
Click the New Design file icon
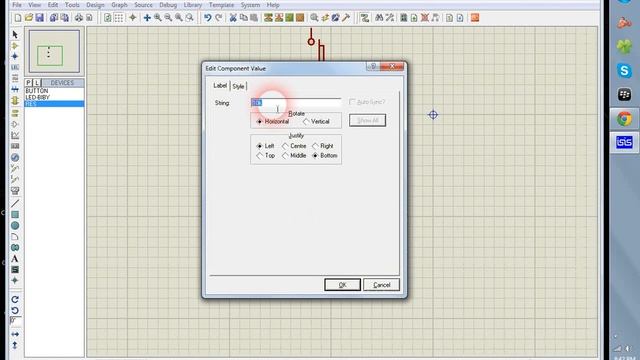click(18, 18)
